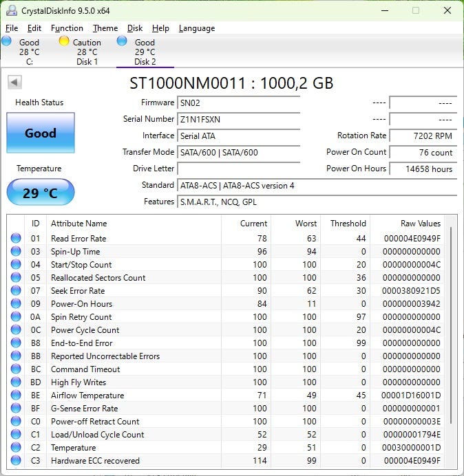
Task: Click the Good health status button
Action: [41, 133]
